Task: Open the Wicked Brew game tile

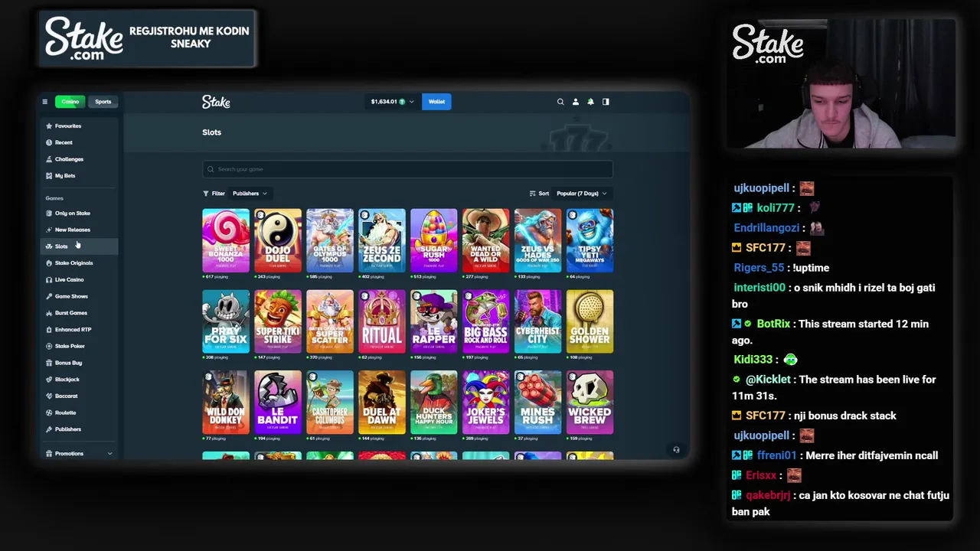Action: click(x=590, y=403)
